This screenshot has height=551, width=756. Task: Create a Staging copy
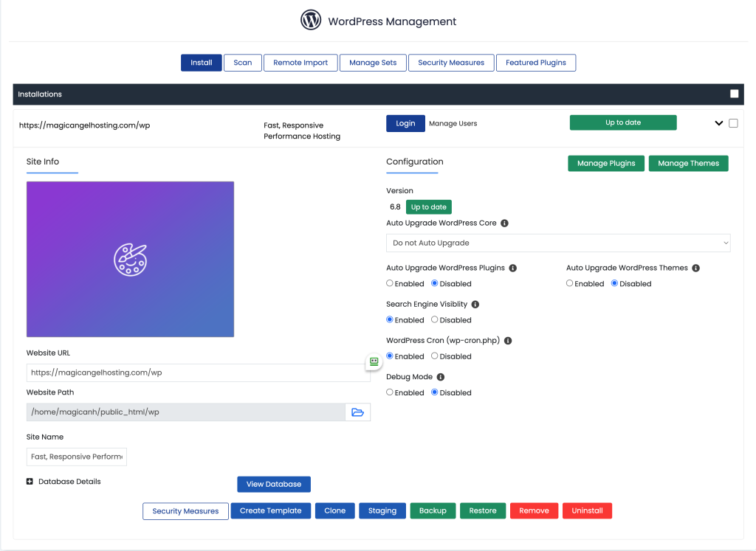pyautogui.click(x=382, y=510)
